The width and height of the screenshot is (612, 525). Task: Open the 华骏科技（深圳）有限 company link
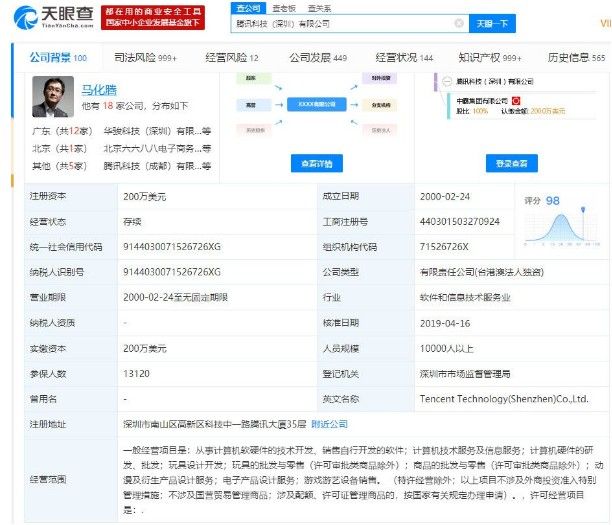[157, 131]
